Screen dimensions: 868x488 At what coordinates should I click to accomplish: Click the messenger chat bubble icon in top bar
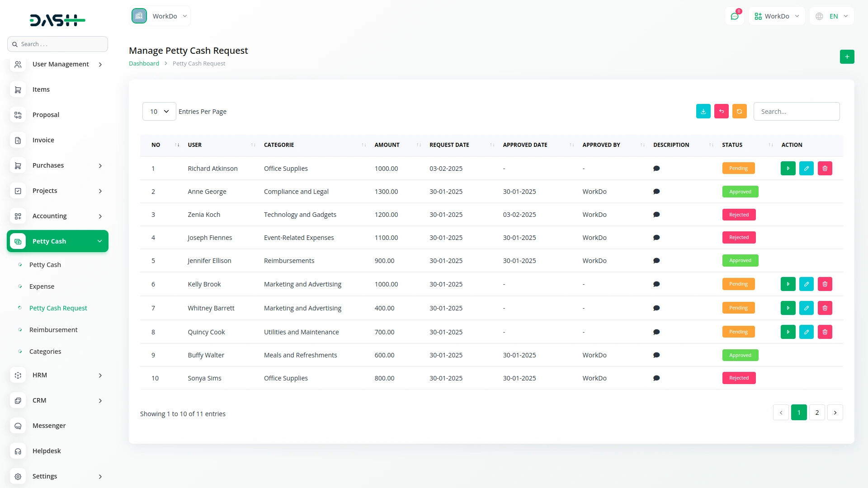pyautogui.click(x=735, y=16)
